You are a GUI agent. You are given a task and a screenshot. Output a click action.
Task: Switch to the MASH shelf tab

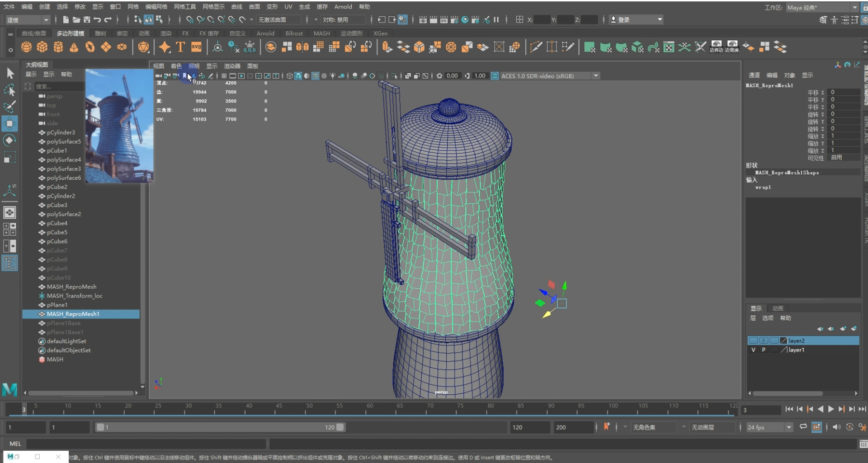coord(321,33)
